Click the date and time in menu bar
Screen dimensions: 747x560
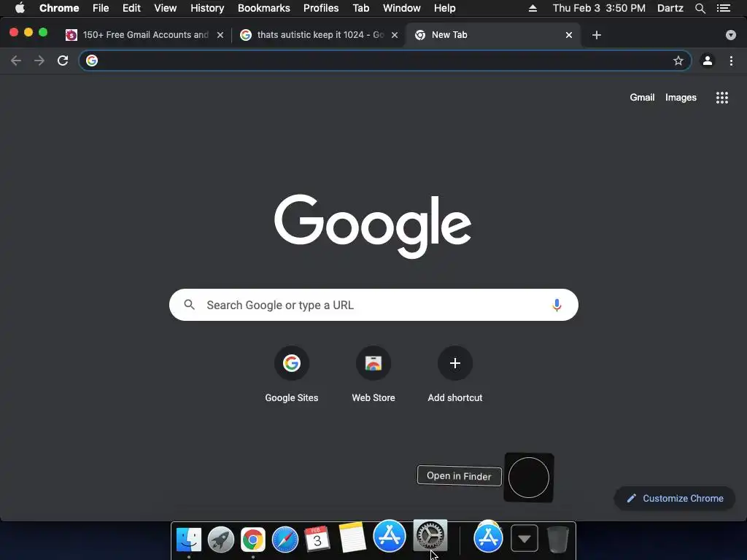[599, 8]
